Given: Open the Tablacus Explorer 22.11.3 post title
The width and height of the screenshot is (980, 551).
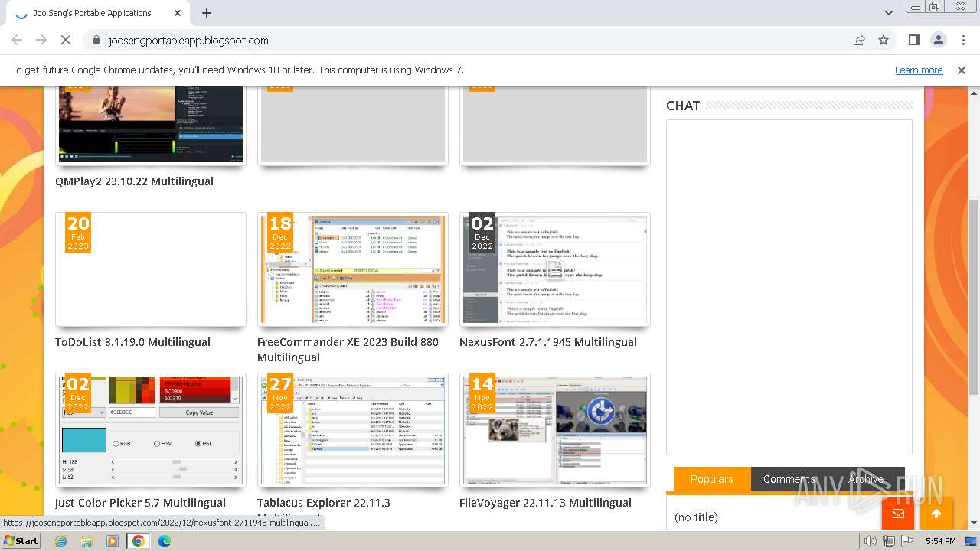Looking at the screenshot, I should [x=324, y=503].
